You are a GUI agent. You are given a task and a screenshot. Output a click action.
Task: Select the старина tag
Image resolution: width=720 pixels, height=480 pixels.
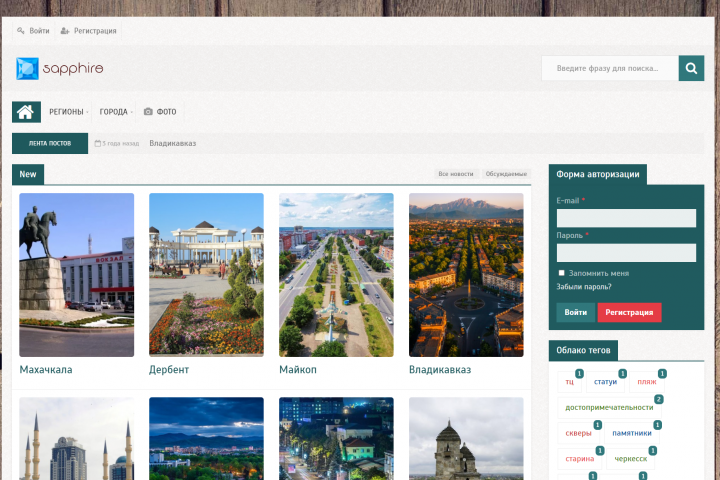coord(579,458)
